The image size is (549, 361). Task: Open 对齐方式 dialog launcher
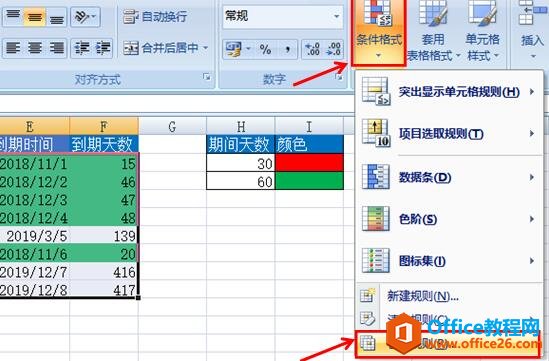(207, 77)
